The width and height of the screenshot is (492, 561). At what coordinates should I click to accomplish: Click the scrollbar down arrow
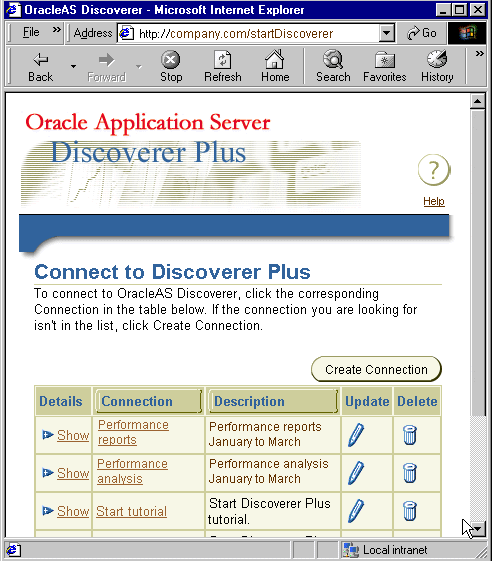click(477, 528)
